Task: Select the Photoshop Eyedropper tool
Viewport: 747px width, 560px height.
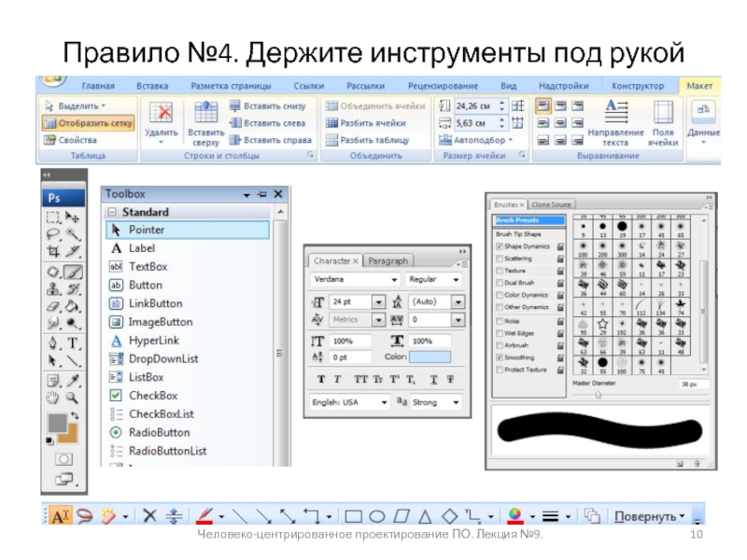Action: [x=73, y=380]
